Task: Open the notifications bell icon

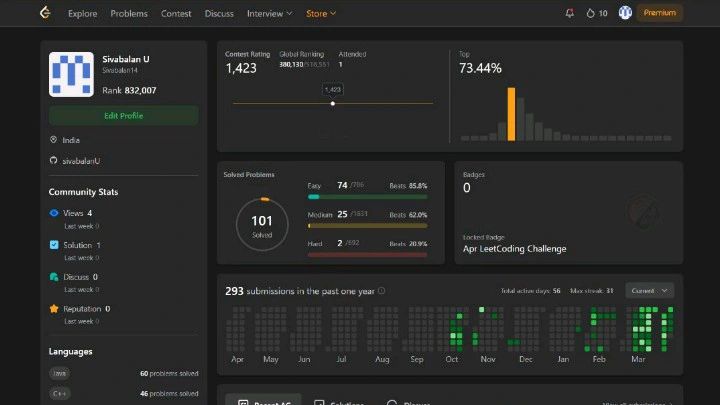Action: pyautogui.click(x=569, y=13)
